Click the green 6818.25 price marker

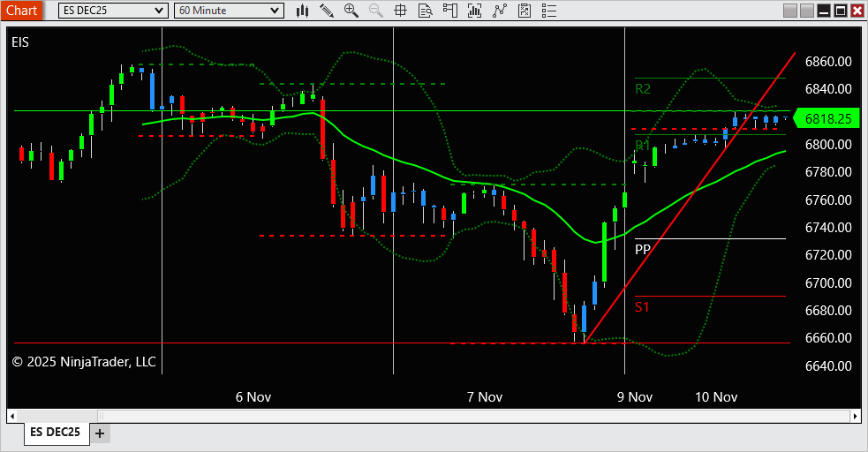point(826,119)
